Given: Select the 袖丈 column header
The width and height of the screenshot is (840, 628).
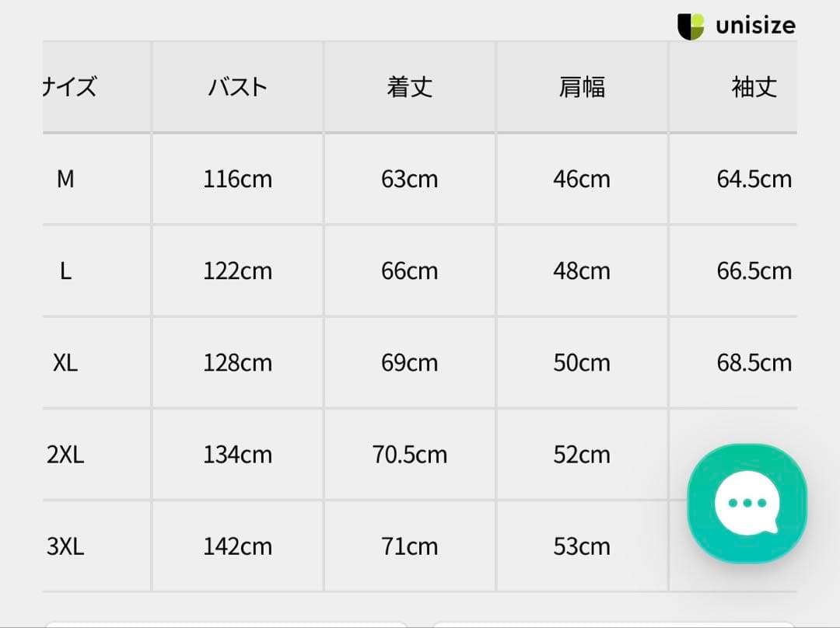Looking at the screenshot, I should tap(754, 87).
